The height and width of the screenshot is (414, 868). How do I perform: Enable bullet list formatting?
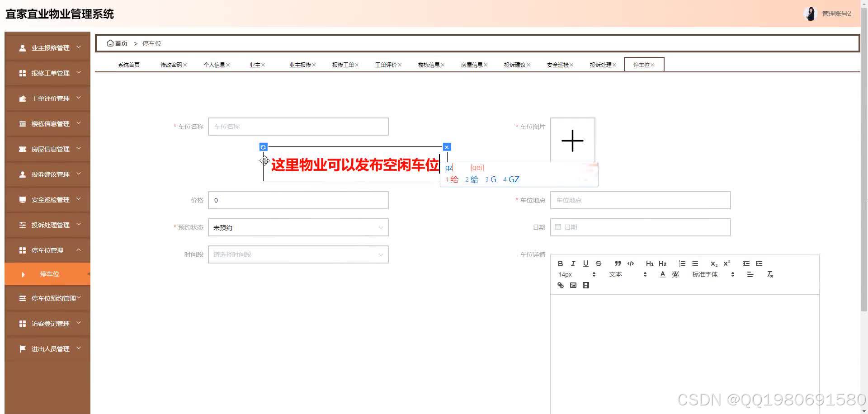[x=695, y=263]
